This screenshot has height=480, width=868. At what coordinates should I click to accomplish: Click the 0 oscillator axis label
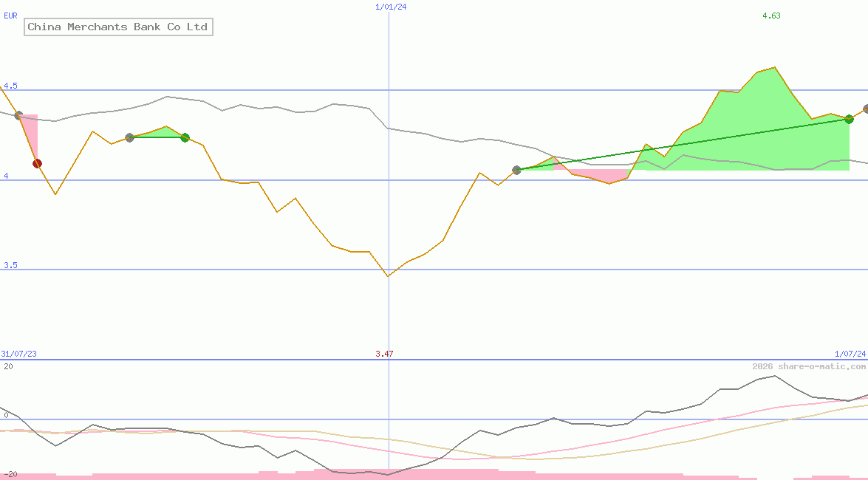[6, 415]
